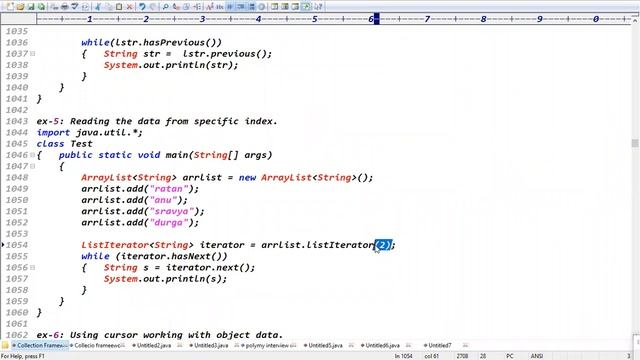Click "For Help, press F1" status text

click(22, 356)
